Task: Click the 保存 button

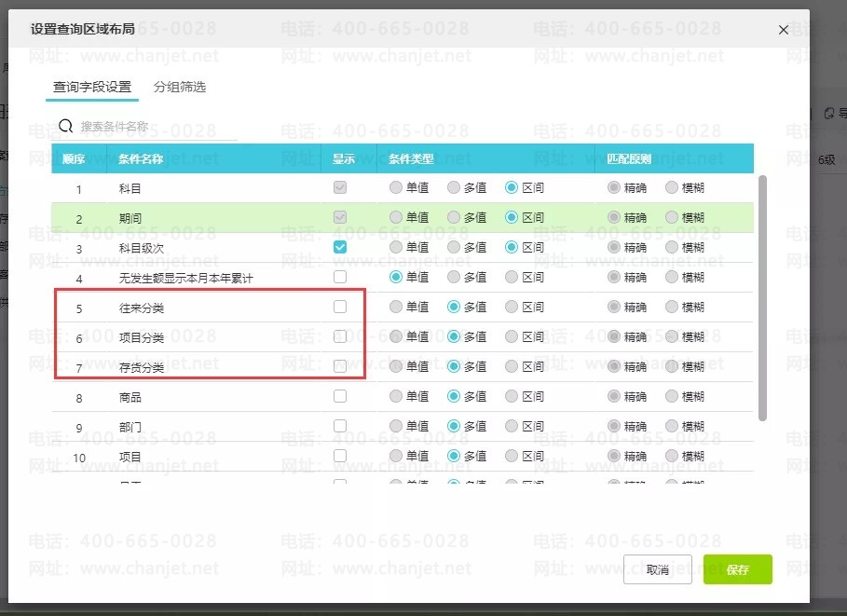Action: tap(737, 569)
